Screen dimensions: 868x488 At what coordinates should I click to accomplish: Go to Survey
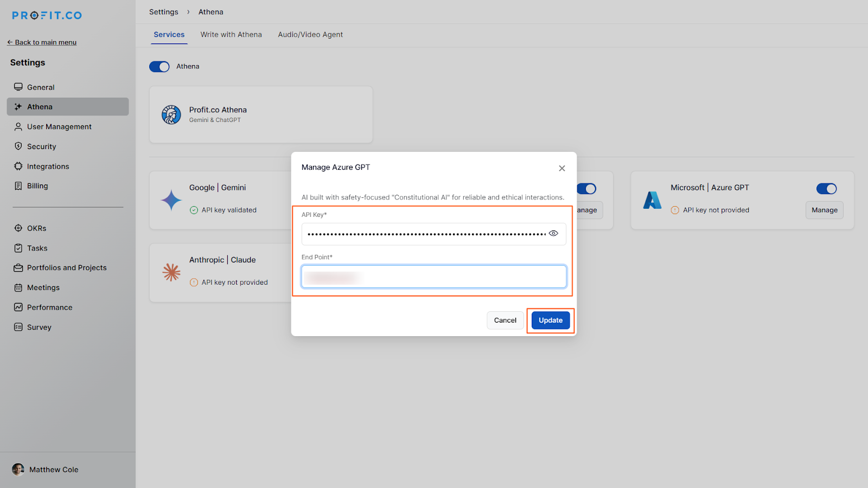pyautogui.click(x=68, y=327)
